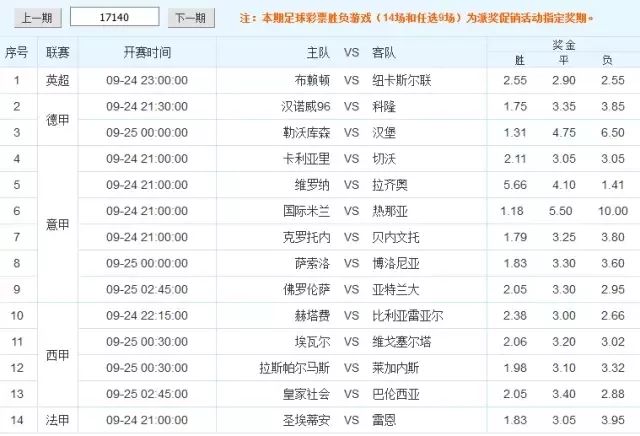The height and width of the screenshot is (436, 640).
Task: Click kickoff time 09-24 21:30:00
Action: pyautogui.click(x=147, y=107)
